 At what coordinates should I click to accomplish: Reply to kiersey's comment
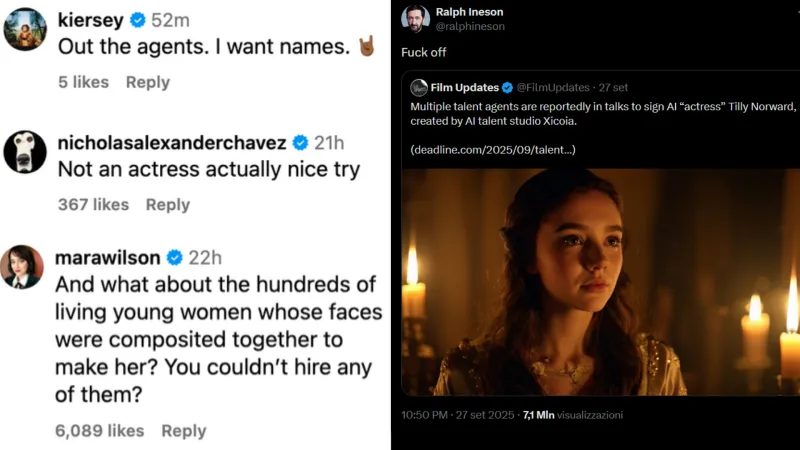[147, 82]
